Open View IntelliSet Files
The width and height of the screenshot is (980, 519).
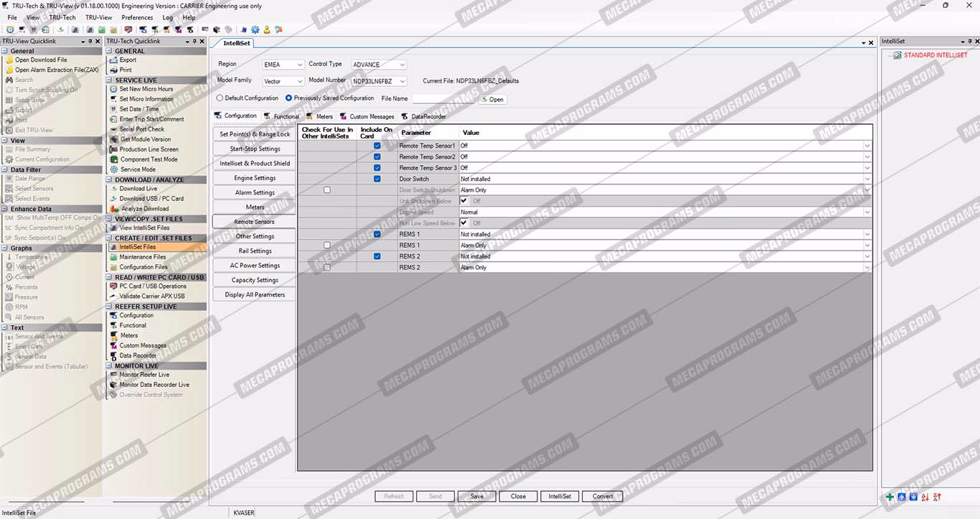tap(144, 228)
